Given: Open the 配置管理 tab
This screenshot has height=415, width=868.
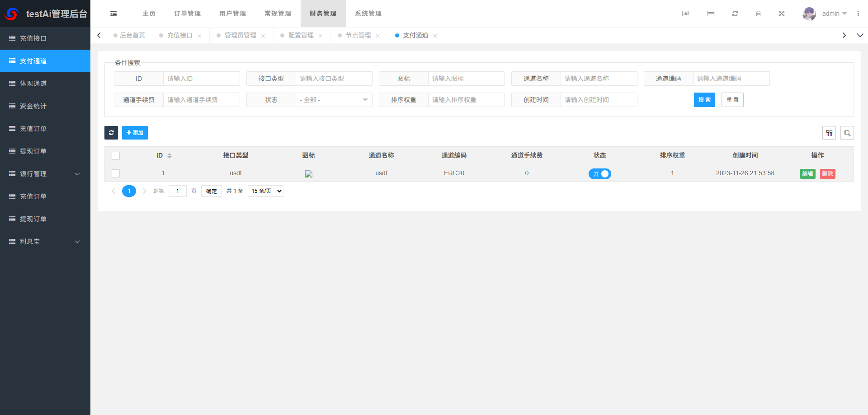Looking at the screenshot, I should coord(301,35).
